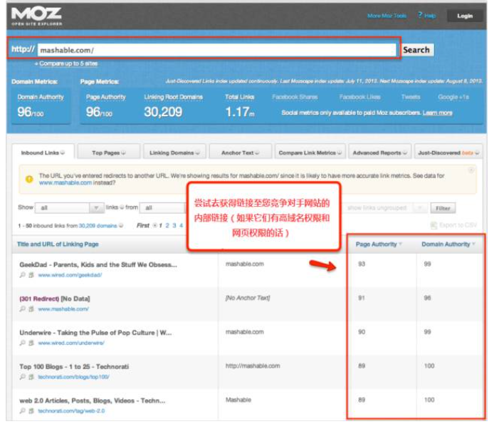The image size is (504, 429).
Task: Click the Export to CSV icon
Action: [x=434, y=225]
